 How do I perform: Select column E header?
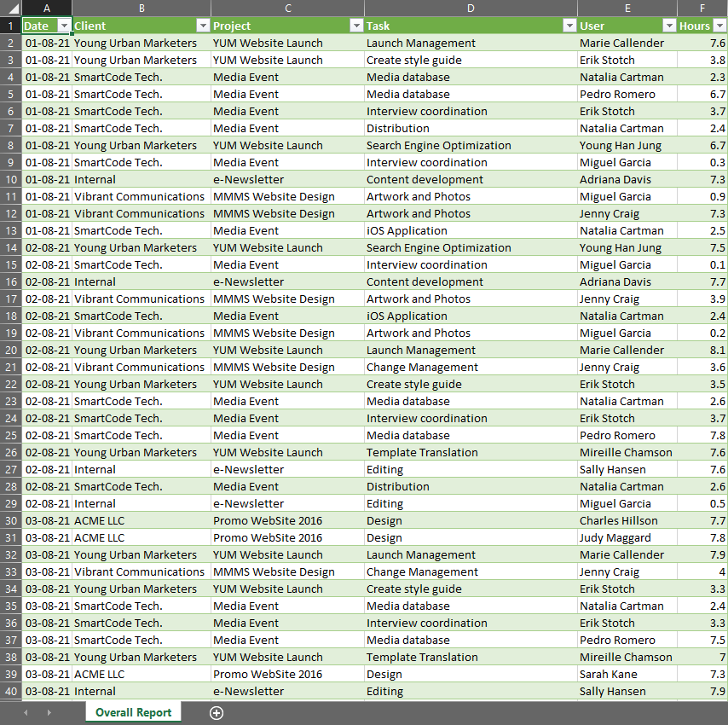point(627,8)
